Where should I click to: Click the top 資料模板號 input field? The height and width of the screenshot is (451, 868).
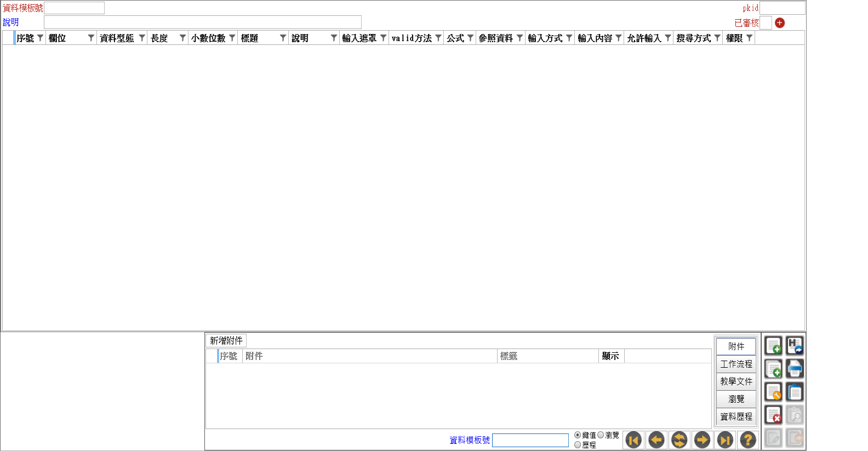tap(74, 8)
